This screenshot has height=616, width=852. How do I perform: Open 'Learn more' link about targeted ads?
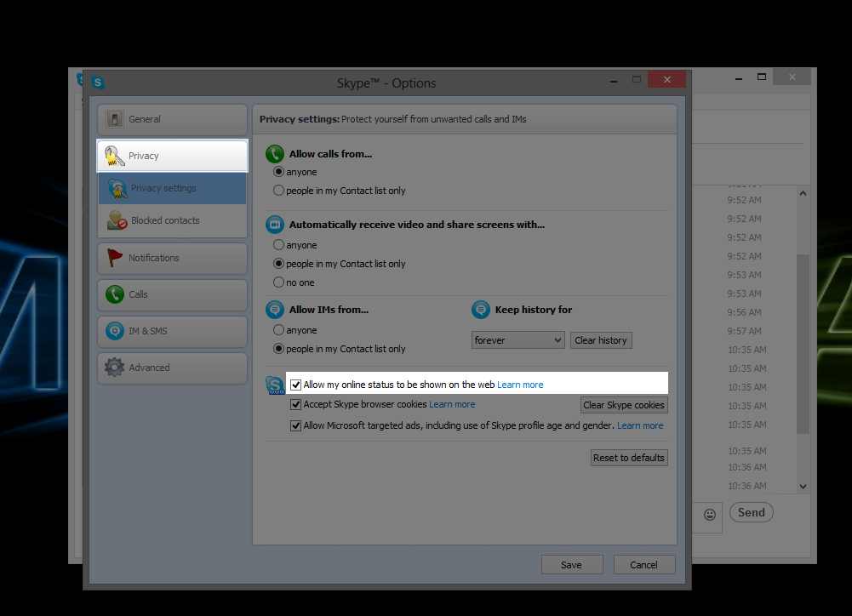640,425
